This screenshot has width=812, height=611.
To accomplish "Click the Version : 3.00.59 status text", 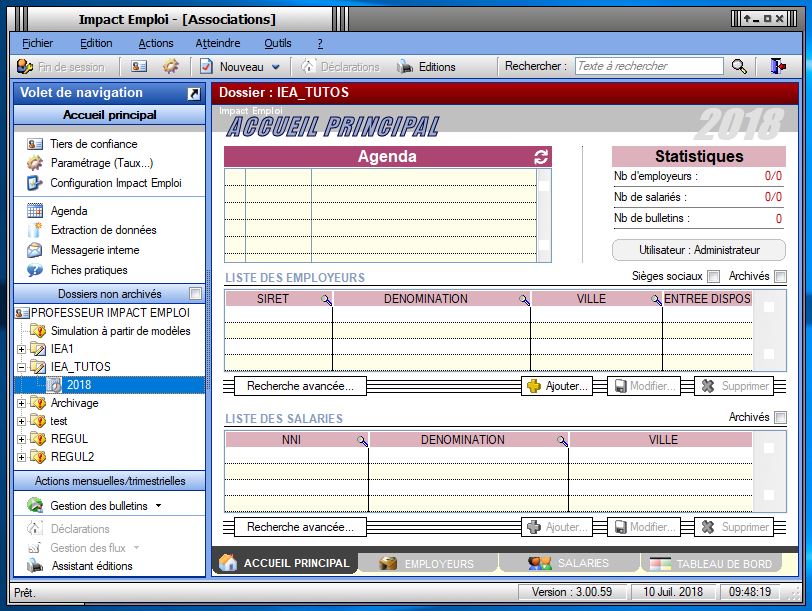I will 572,592.
